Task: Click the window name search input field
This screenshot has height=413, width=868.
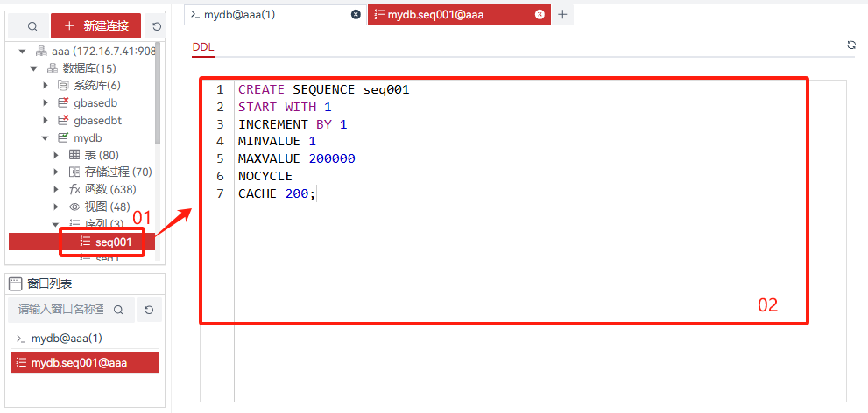Action: 61,310
